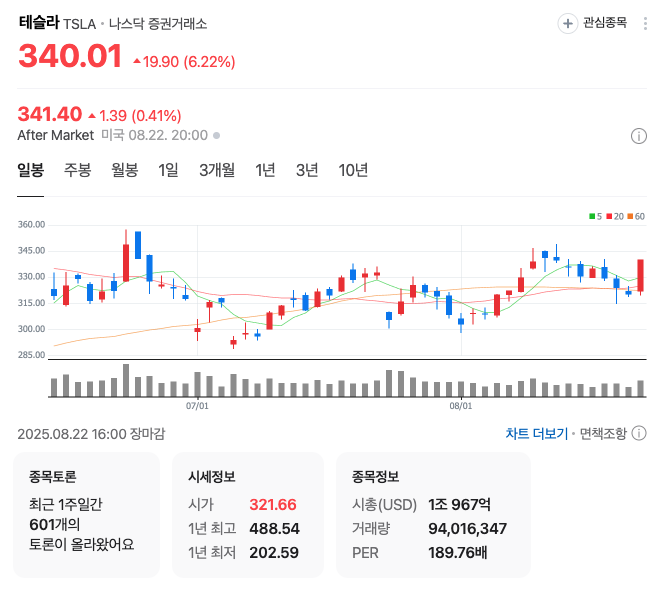
Task: Open the 시세정보 price info card
Action: coord(248,515)
